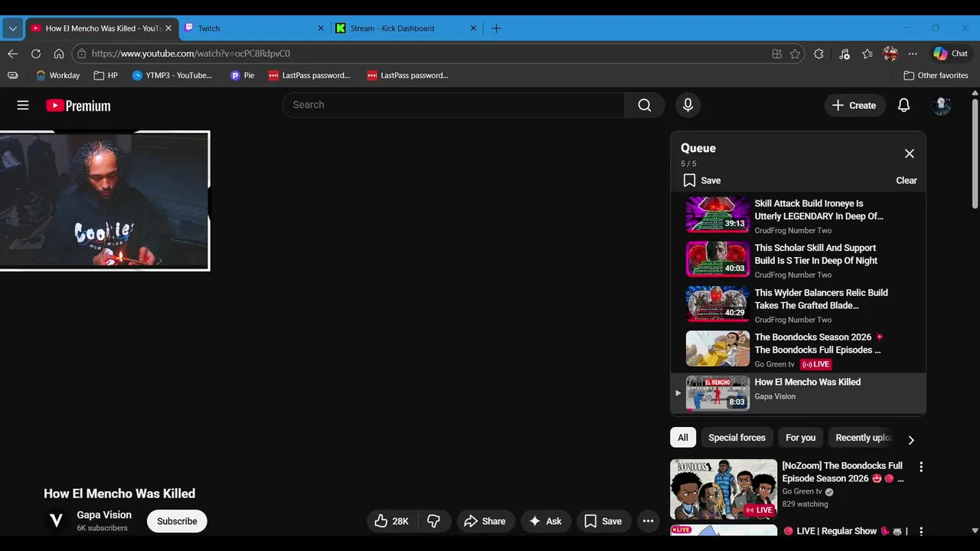Open YTMP3 - YouTube bookmark
This screenshot has height=551, width=980.
(x=172, y=76)
